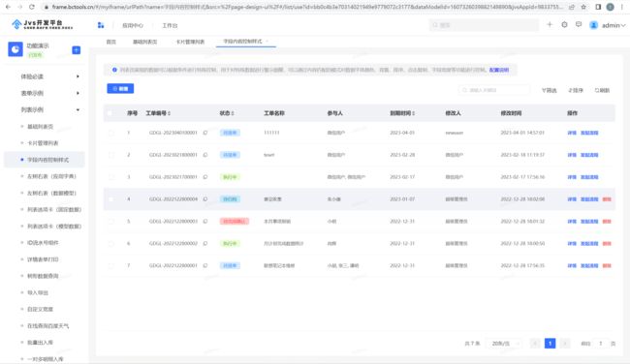630x364 pixels.
Task: Click the blue 新增 button
Action: [120, 89]
